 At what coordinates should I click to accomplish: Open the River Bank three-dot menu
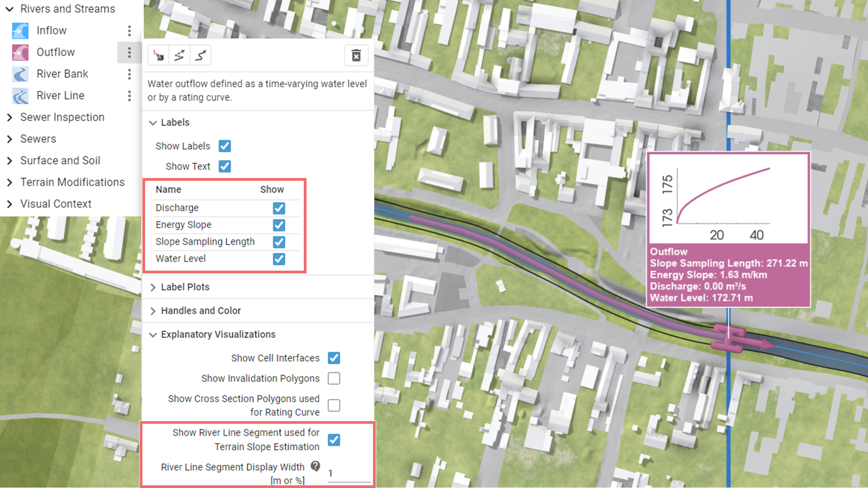click(x=129, y=74)
